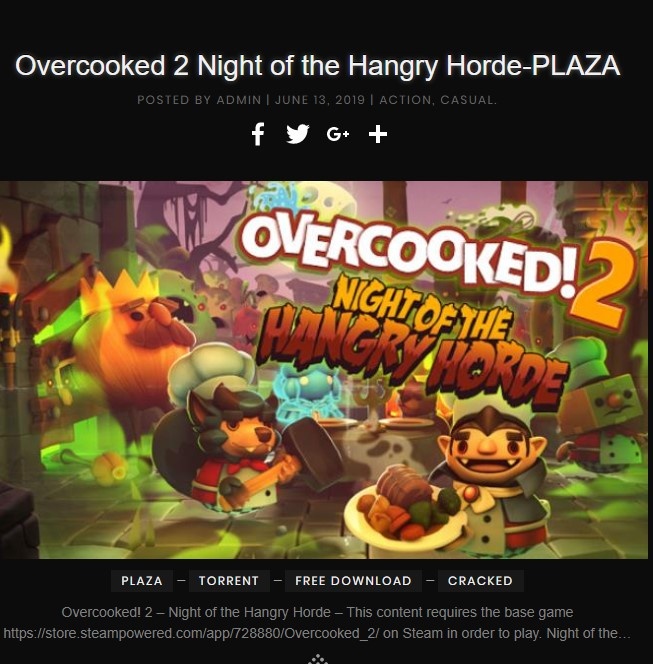Tweet this post via Twitter icon
This screenshot has height=664, width=653.
[297, 134]
